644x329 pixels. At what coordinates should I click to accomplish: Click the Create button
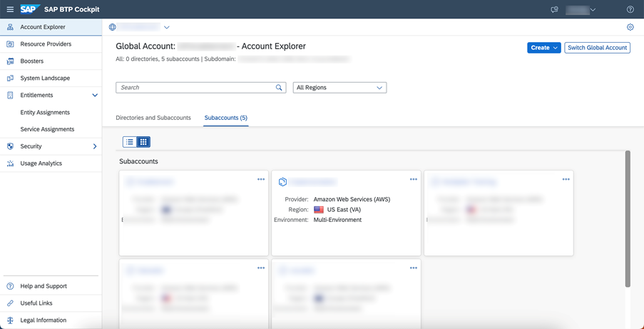pos(543,48)
